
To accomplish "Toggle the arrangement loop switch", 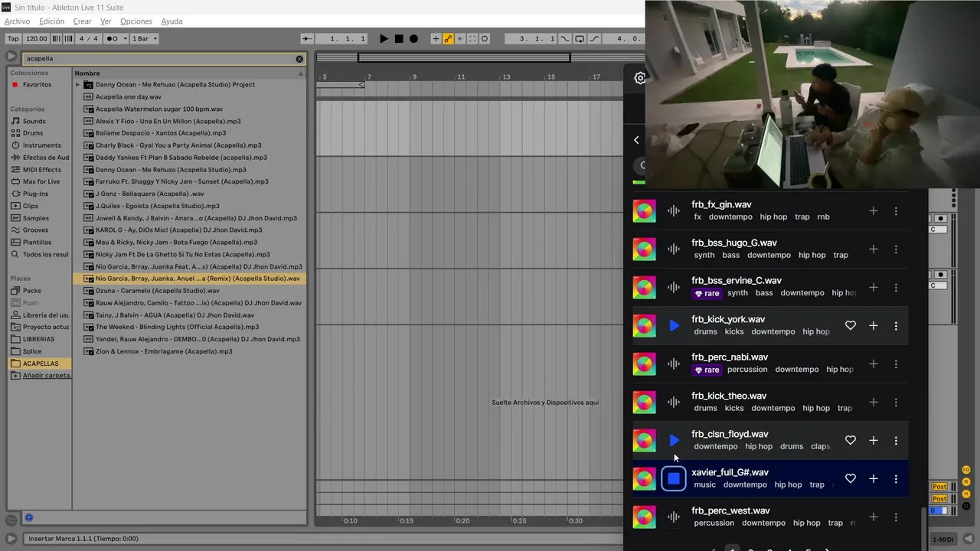I will pyautogui.click(x=580, y=39).
